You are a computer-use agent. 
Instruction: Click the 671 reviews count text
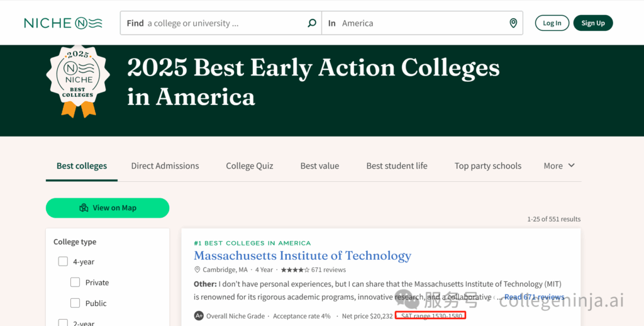[328, 270]
